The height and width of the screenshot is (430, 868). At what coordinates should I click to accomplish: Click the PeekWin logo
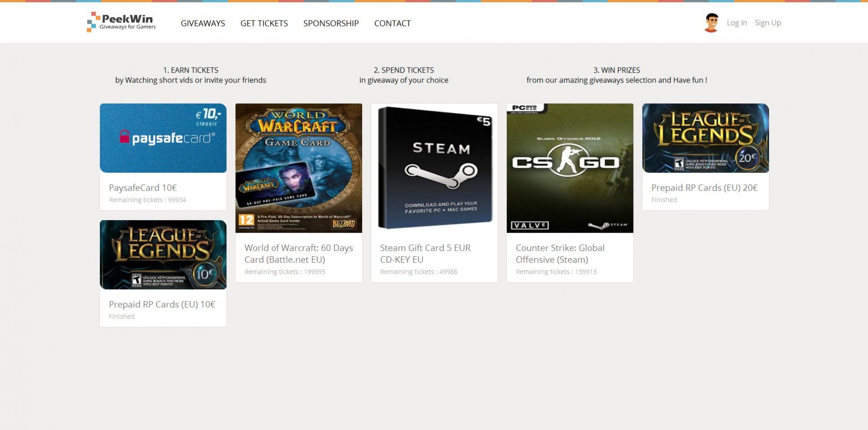(121, 22)
